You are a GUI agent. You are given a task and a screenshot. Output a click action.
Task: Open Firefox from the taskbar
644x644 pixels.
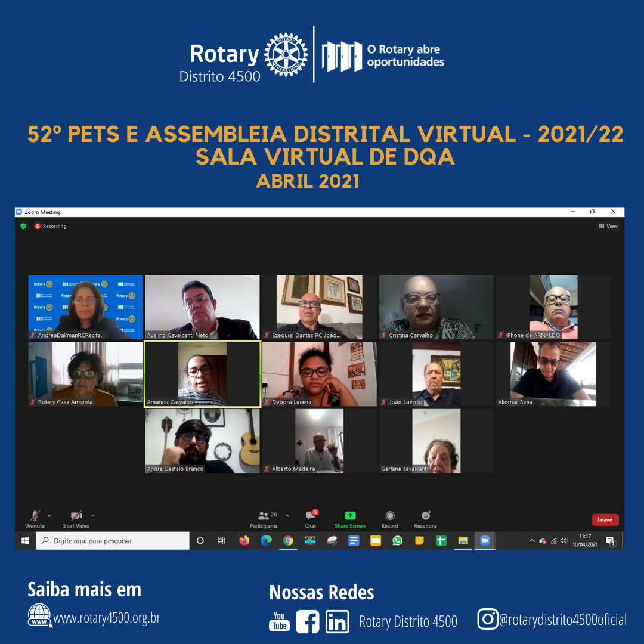click(244, 541)
